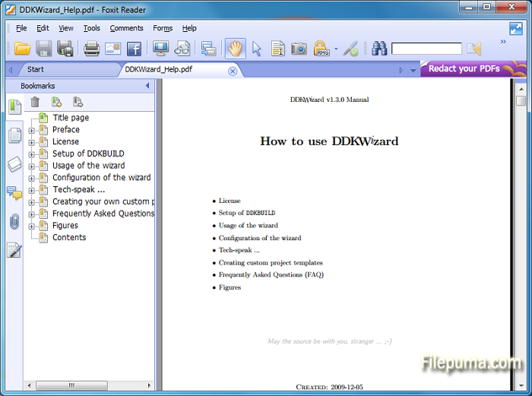Add a new bookmark with the plus bookmark icon
Viewport: 532px width, 396px height.
click(56, 102)
